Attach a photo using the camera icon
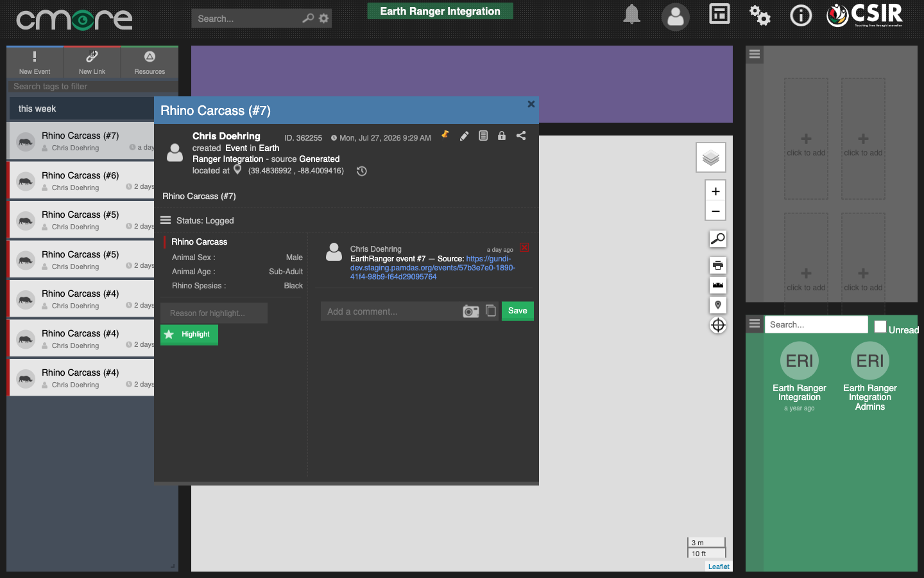 click(471, 311)
